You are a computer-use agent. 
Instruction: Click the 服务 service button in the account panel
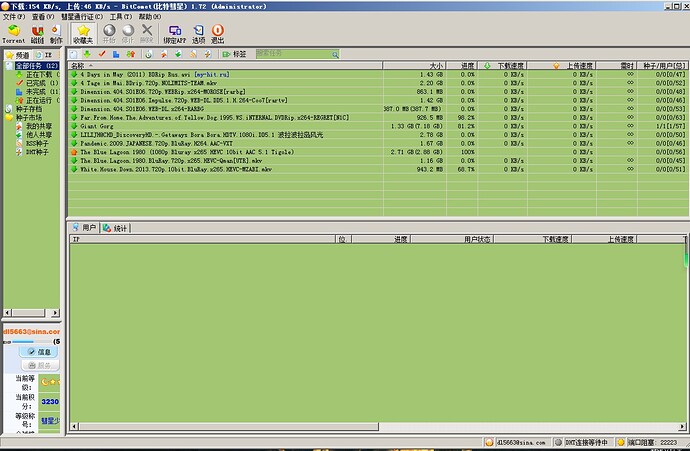point(39,365)
